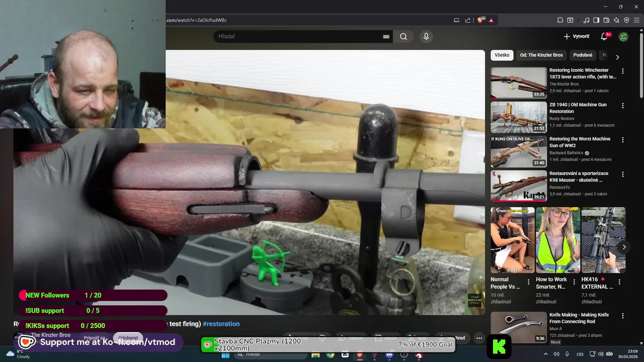Open the VT MOD account avatar menu
This screenshot has width=644, height=362.
(623, 36)
